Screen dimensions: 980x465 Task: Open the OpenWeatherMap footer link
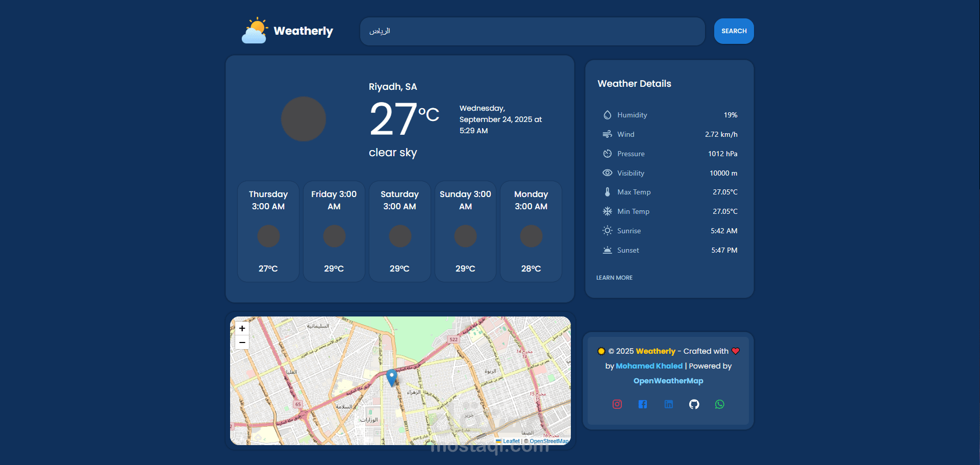pos(668,381)
